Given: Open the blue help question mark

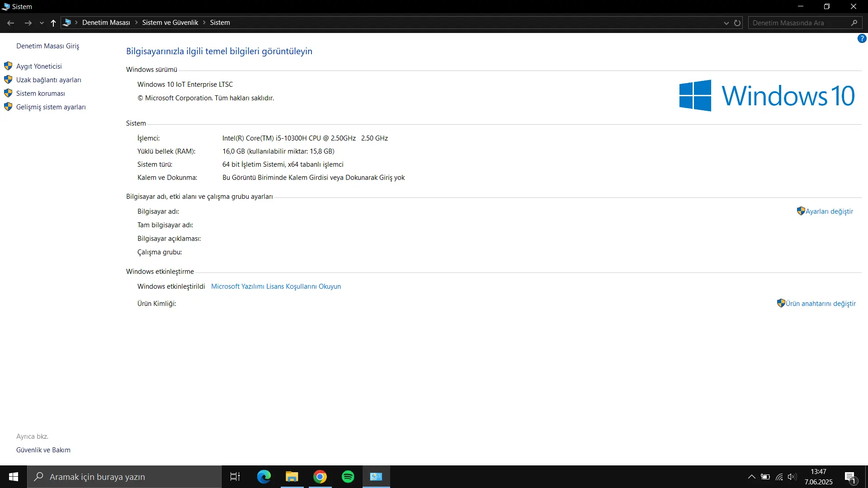Looking at the screenshot, I should [862, 39].
